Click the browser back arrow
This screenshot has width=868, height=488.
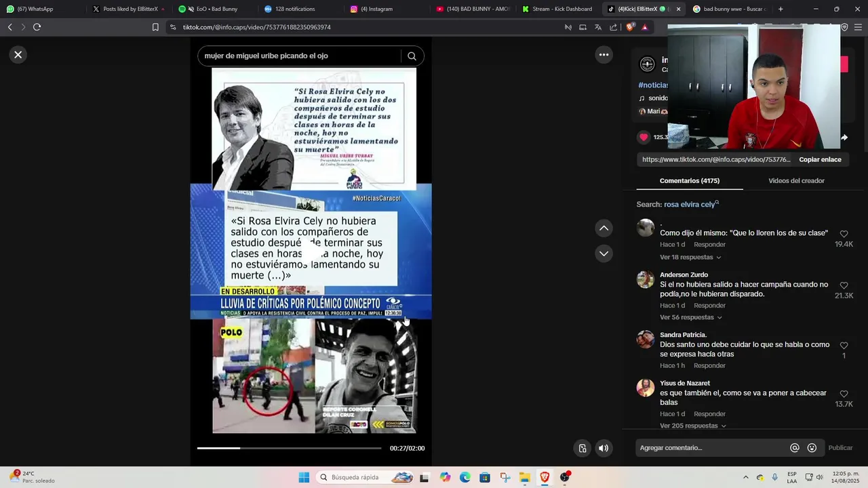coord(9,27)
